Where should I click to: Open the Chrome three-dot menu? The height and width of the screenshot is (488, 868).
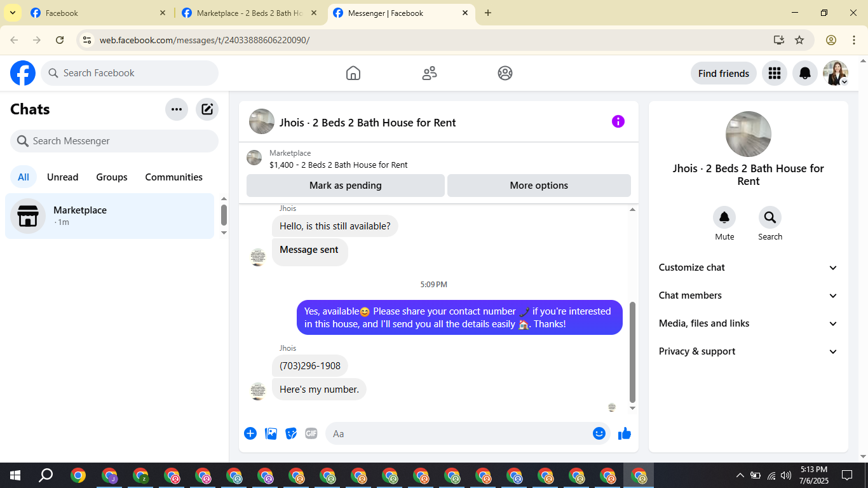(x=854, y=40)
